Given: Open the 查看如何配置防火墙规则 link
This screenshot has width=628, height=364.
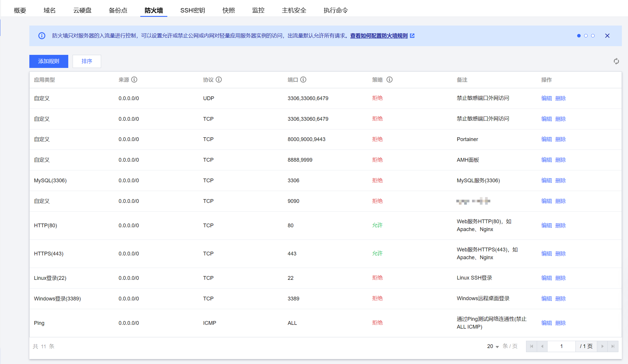Looking at the screenshot, I should coord(379,36).
